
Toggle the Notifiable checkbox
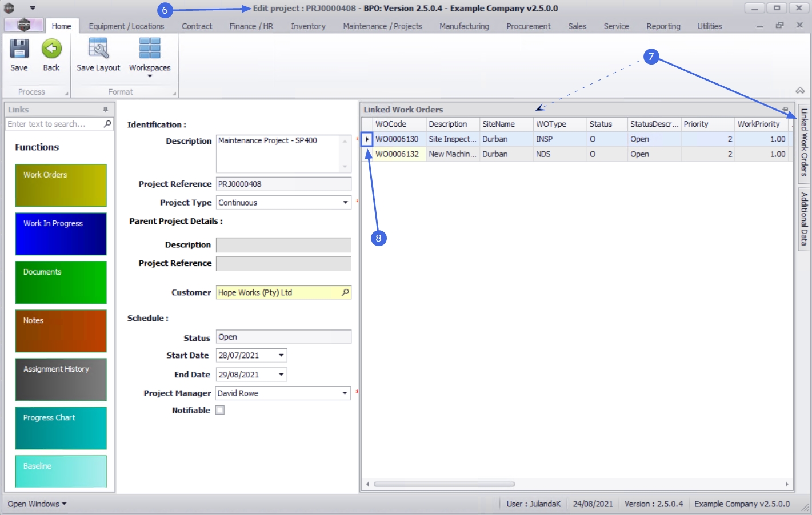[220, 410]
